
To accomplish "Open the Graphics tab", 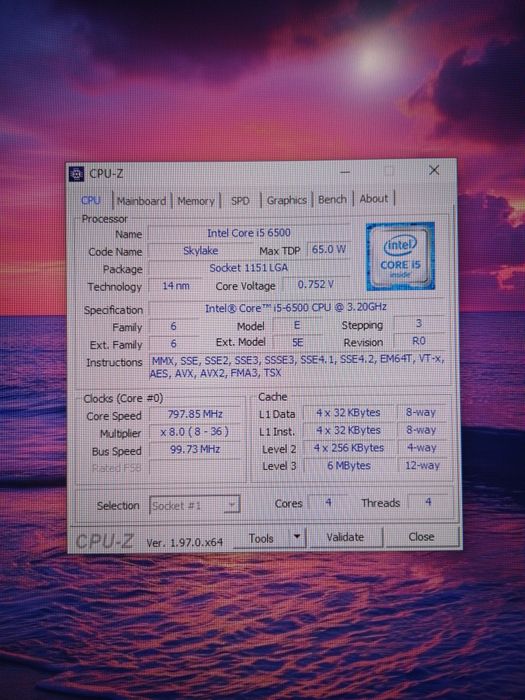I will [287, 200].
